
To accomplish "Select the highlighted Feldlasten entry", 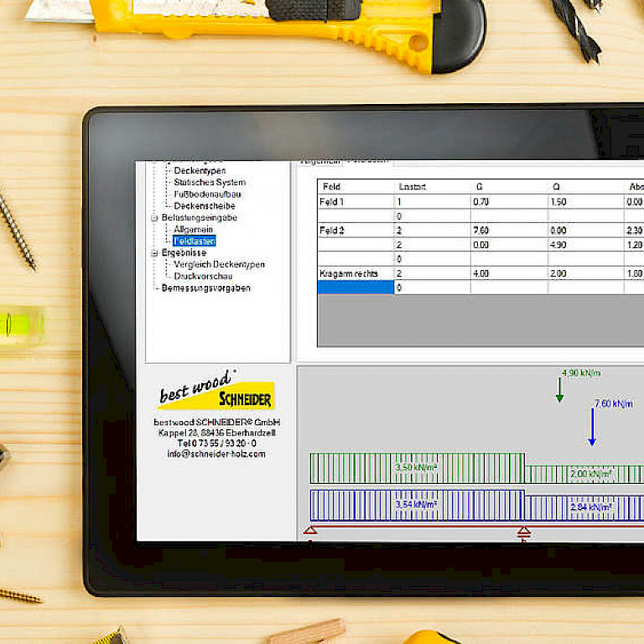I will point(195,241).
